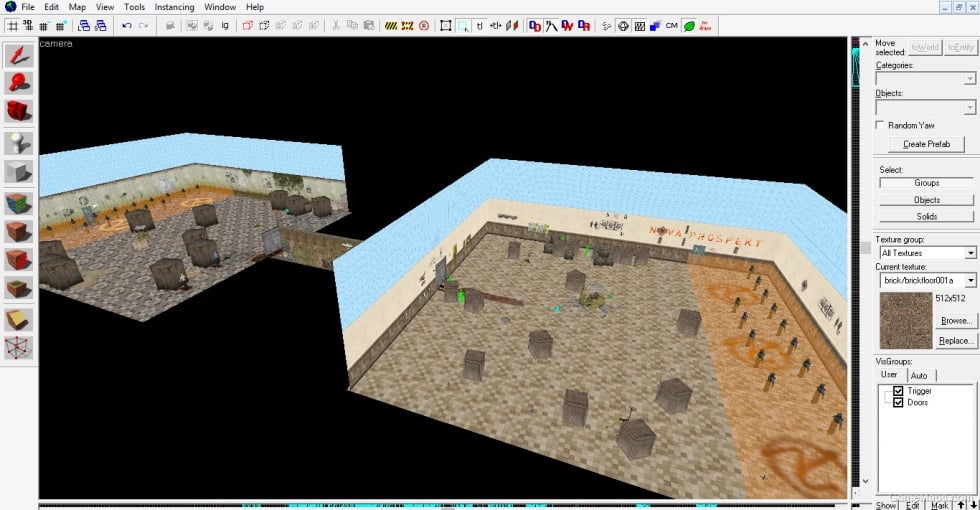Select the Entity tool
Screen dimensions: 980x510
click(19, 144)
